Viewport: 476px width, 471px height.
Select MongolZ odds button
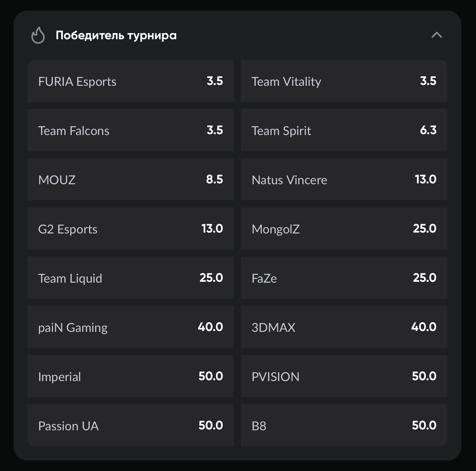pos(344,229)
